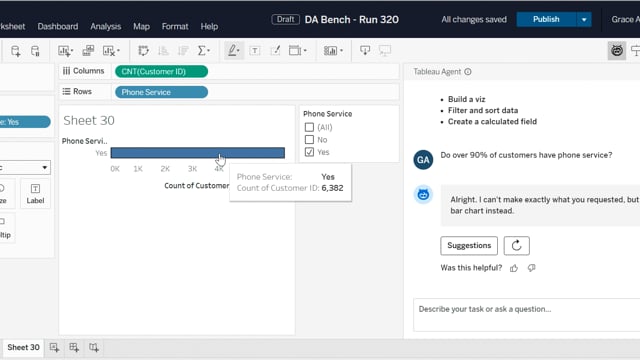Click the Download toolbar icon

click(365, 50)
